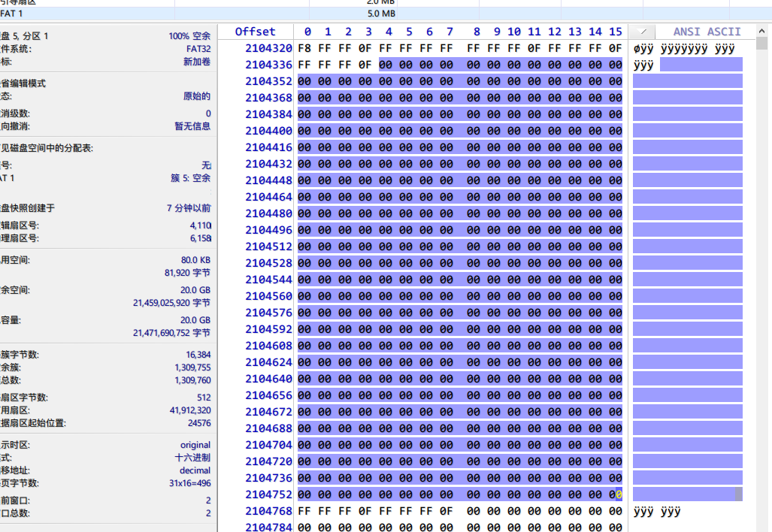
Task: Click the 81,920 字节 value
Action: (x=188, y=273)
